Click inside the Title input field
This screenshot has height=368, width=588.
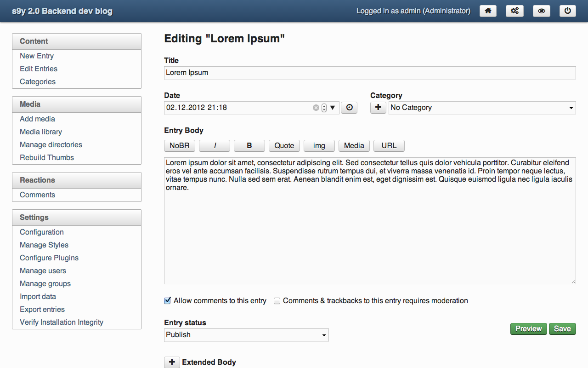[369, 73]
